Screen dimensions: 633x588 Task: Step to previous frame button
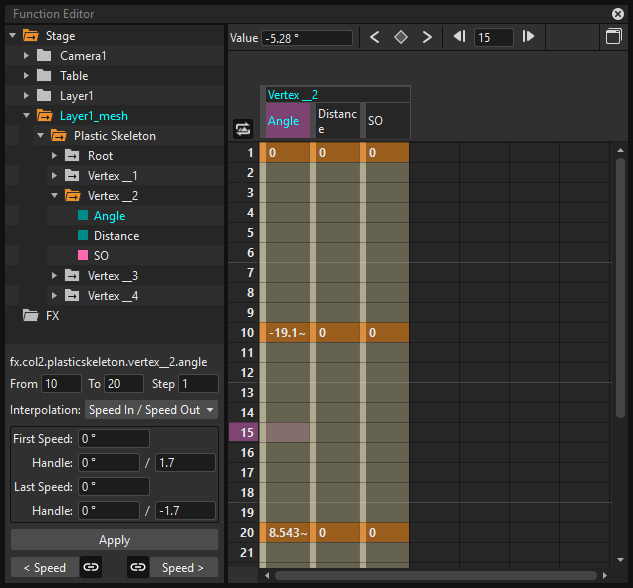pyautogui.click(x=459, y=37)
